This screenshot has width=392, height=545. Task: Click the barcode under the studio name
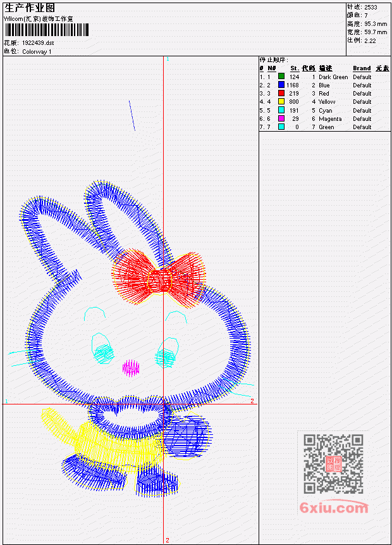coord(47,30)
